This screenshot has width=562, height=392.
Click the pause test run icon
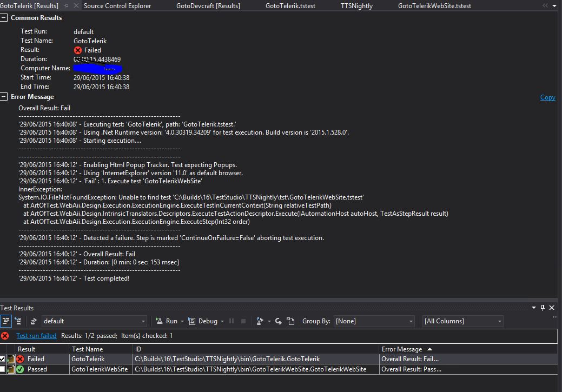point(232,321)
